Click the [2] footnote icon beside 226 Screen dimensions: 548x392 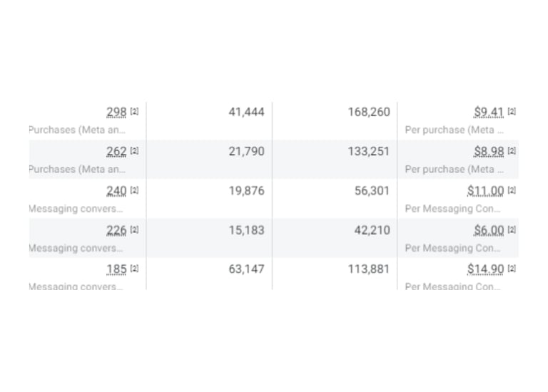coord(135,229)
